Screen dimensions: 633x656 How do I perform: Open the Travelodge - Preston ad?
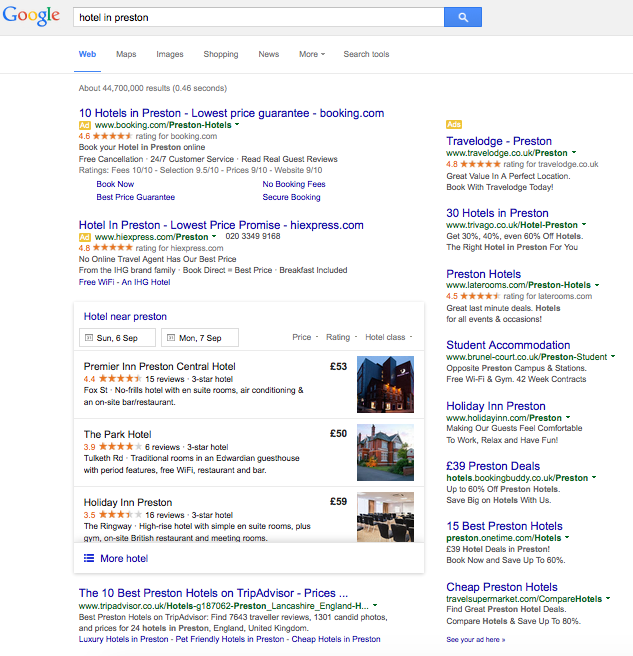pos(499,141)
